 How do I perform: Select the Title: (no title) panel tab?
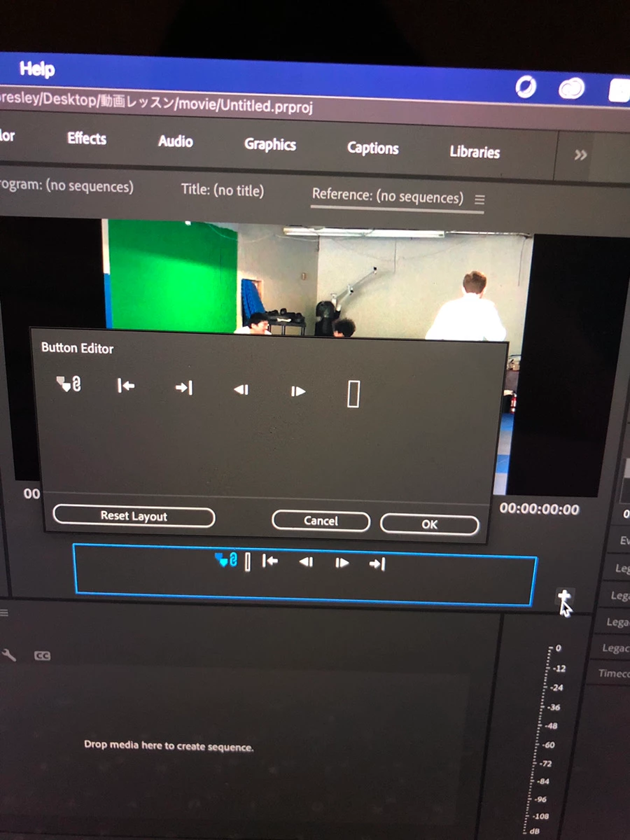(223, 190)
